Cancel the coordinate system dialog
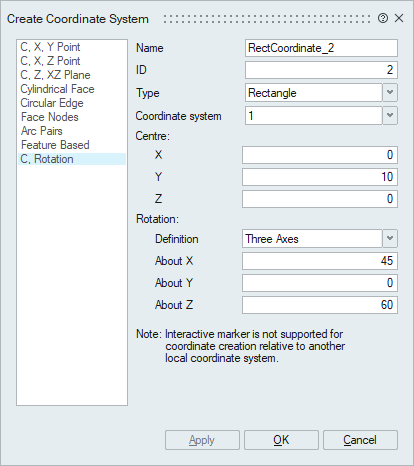Screen dimensions: 414x466 click(x=360, y=440)
